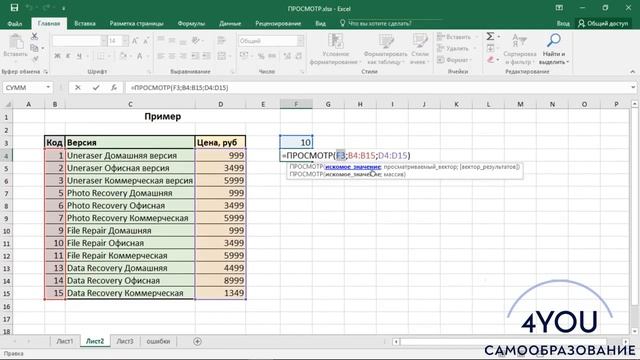Open Insert Function via fx button
The height and width of the screenshot is (360, 640).
click(113, 87)
